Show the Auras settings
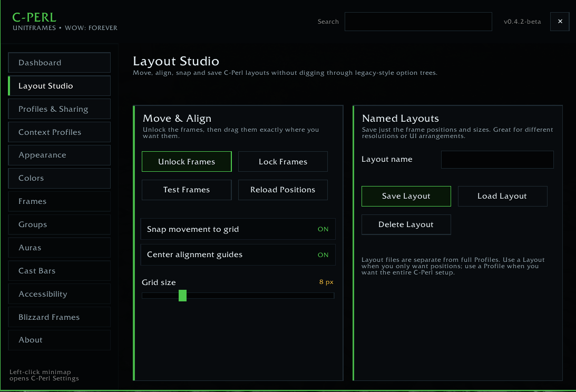 point(59,248)
